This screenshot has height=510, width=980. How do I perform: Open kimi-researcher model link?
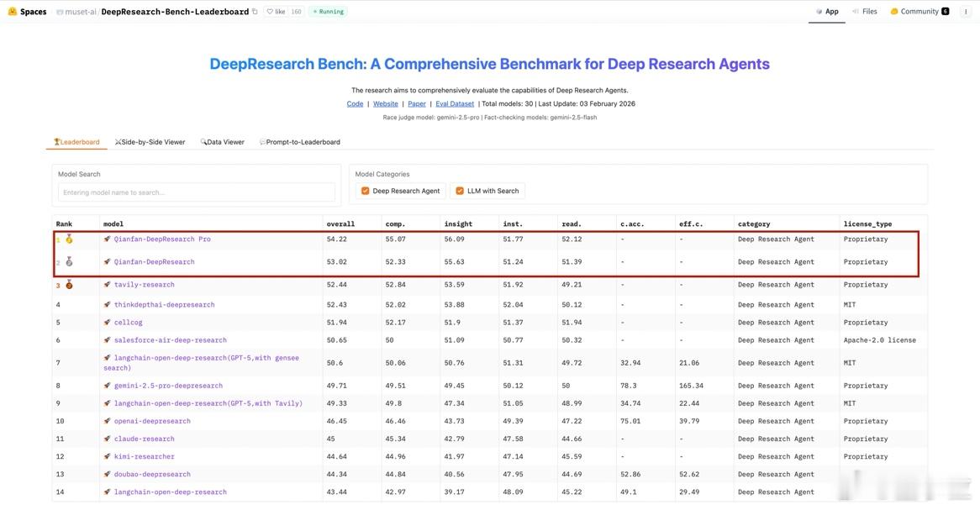click(x=144, y=456)
